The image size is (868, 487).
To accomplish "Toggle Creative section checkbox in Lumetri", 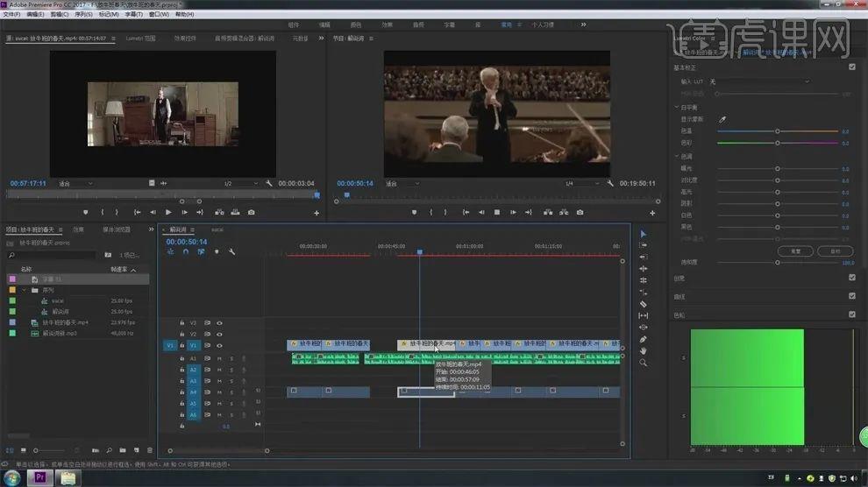I will pyautogui.click(x=852, y=278).
